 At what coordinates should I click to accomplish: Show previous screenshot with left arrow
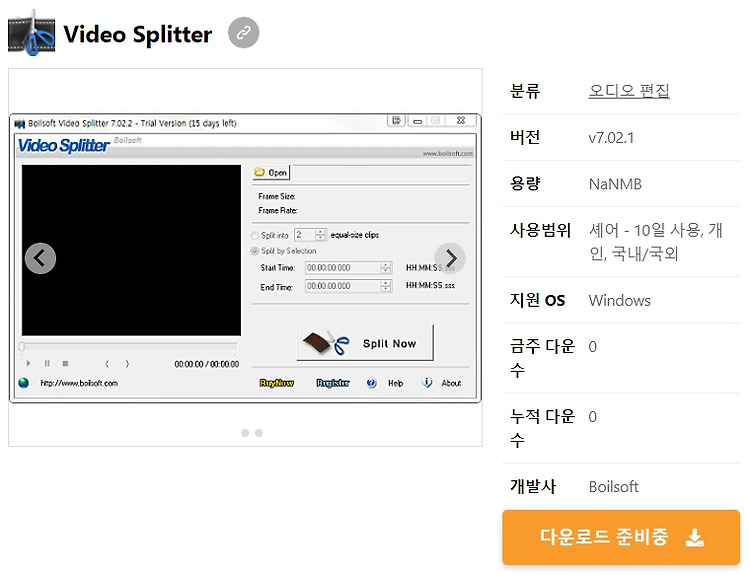coord(40,258)
